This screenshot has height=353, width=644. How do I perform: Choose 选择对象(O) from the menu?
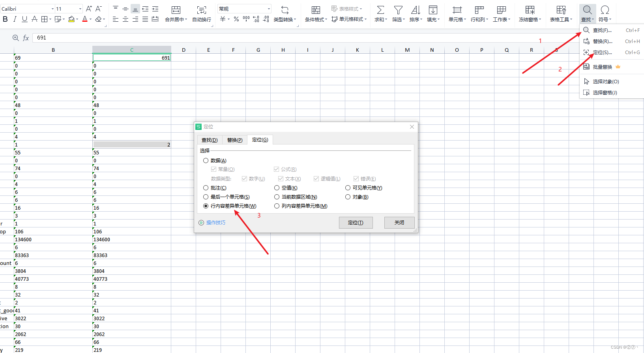(x=612, y=81)
